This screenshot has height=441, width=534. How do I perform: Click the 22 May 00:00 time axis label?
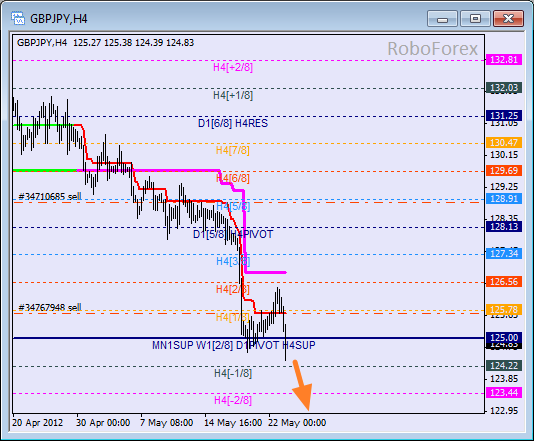297,423
